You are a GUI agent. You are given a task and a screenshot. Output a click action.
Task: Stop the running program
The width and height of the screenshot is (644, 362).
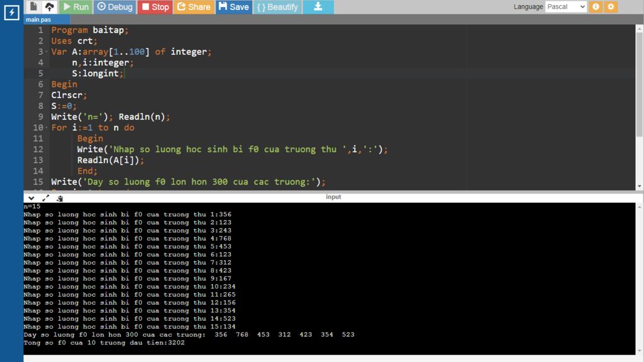(155, 6)
